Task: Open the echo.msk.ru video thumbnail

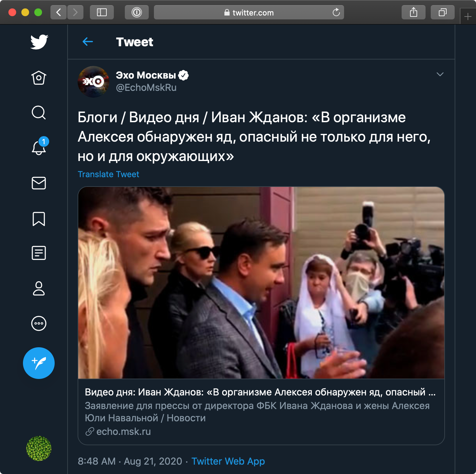Action: (261, 283)
